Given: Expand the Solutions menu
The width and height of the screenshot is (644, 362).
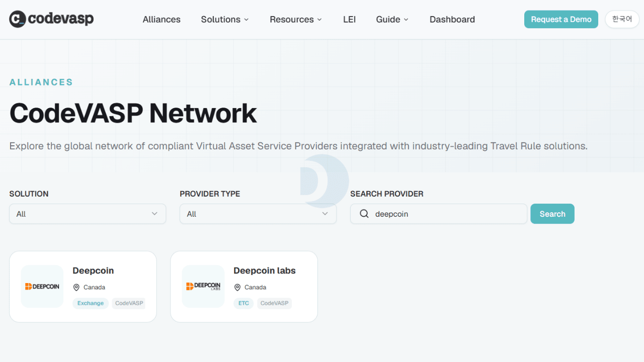Looking at the screenshot, I should (225, 20).
